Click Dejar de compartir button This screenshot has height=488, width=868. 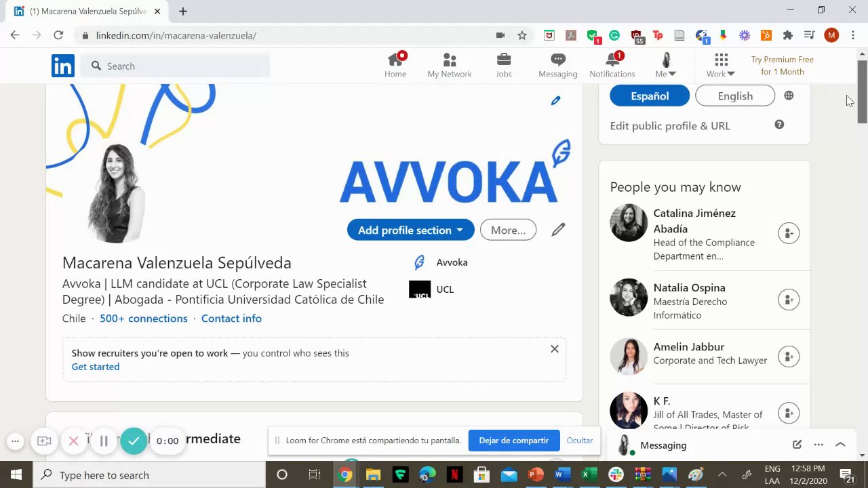(x=514, y=441)
